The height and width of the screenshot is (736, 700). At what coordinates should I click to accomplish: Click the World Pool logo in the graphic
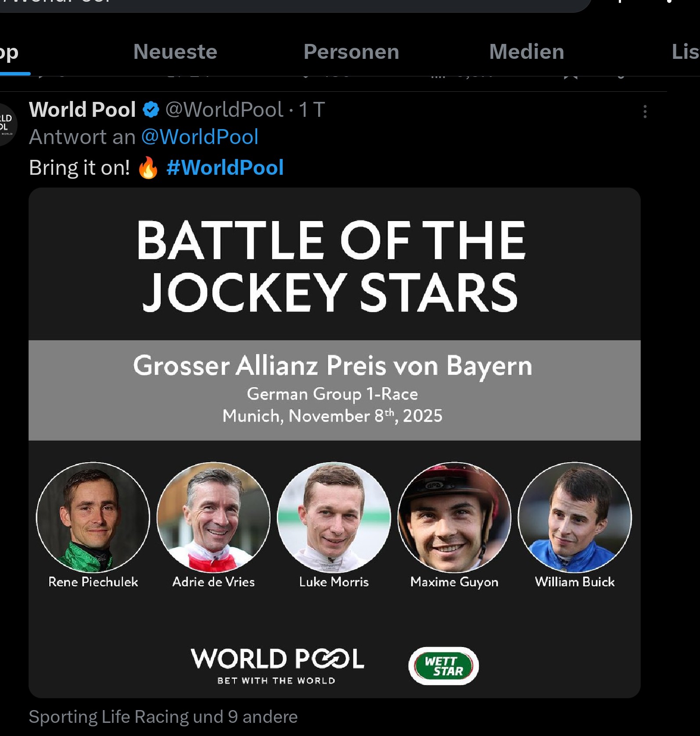tap(277, 665)
